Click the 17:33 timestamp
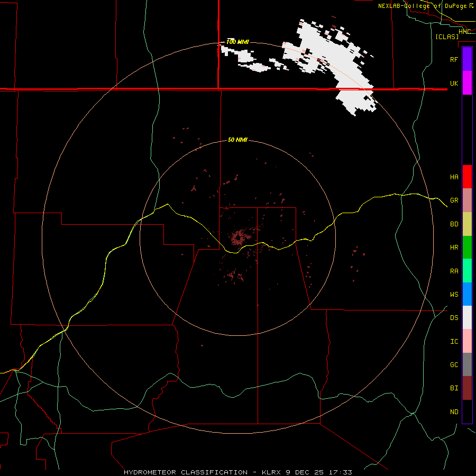This screenshot has height=476, width=476. pos(340,472)
